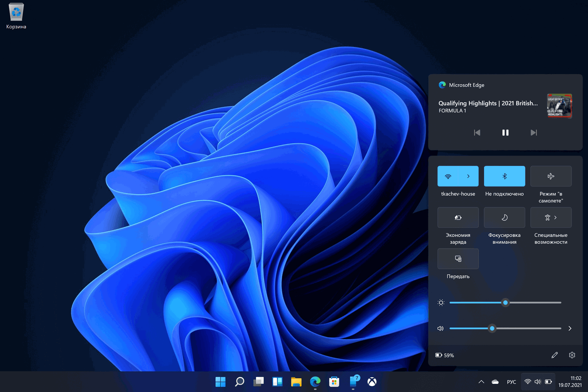Screen dimensions: 588x392
Task: Show hidden tray icons chevron
Action: coord(481,382)
